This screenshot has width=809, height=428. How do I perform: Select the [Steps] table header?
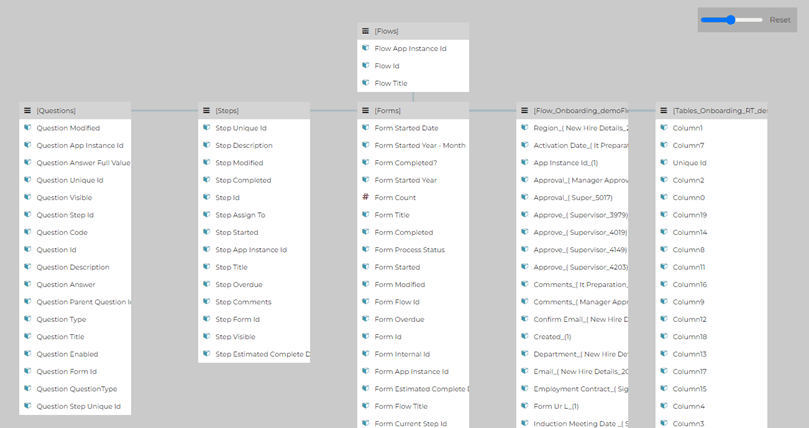click(x=254, y=110)
